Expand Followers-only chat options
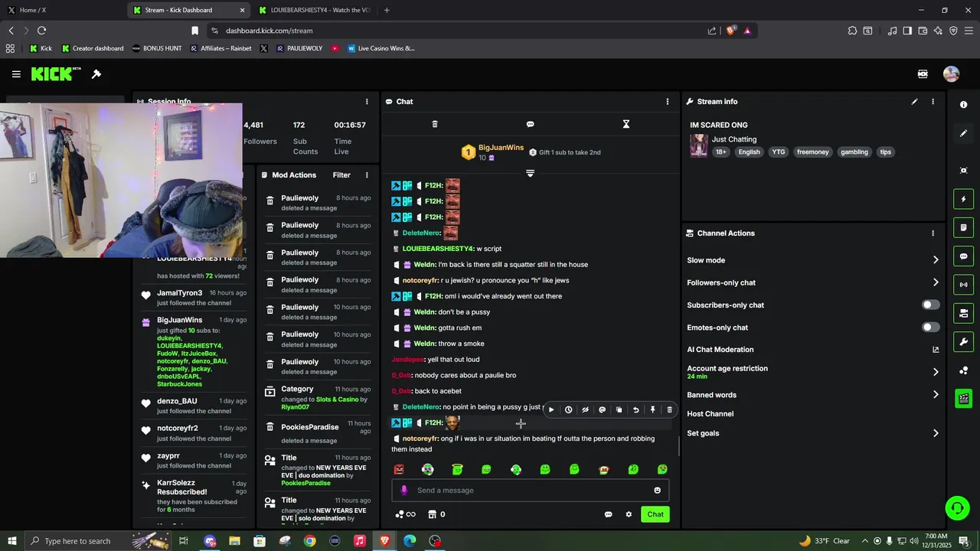This screenshot has height=551, width=980. (x=935, y=282)
